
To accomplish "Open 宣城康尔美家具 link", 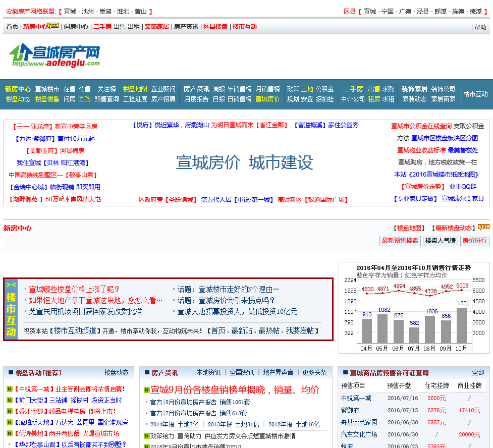I will coord(463,199).
